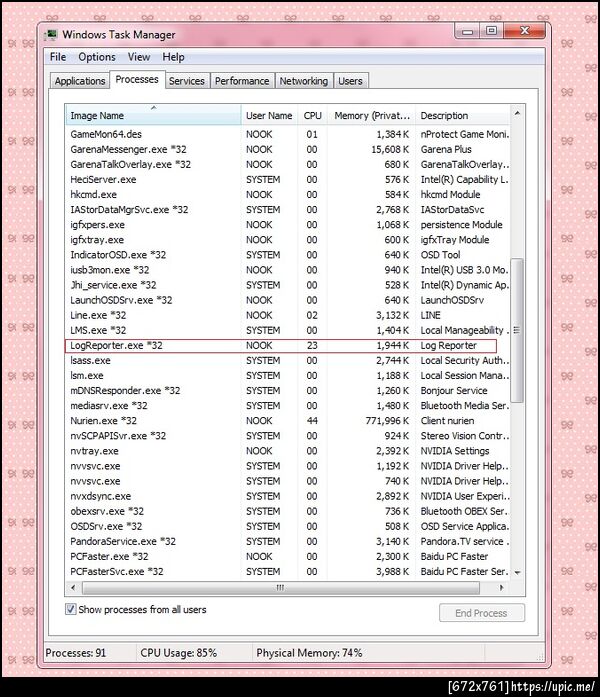Select LaunchOSDSrv.exe *32 process
Screen dimensions: 600x697
[x=288, y=300]
